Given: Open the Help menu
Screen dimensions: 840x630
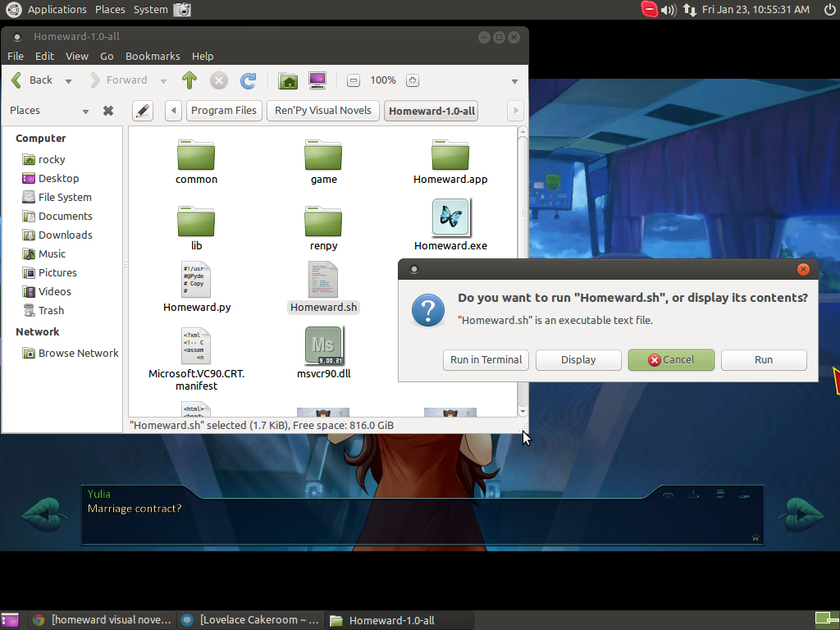Looking at the screenshot, I should (x=203, y=57).
